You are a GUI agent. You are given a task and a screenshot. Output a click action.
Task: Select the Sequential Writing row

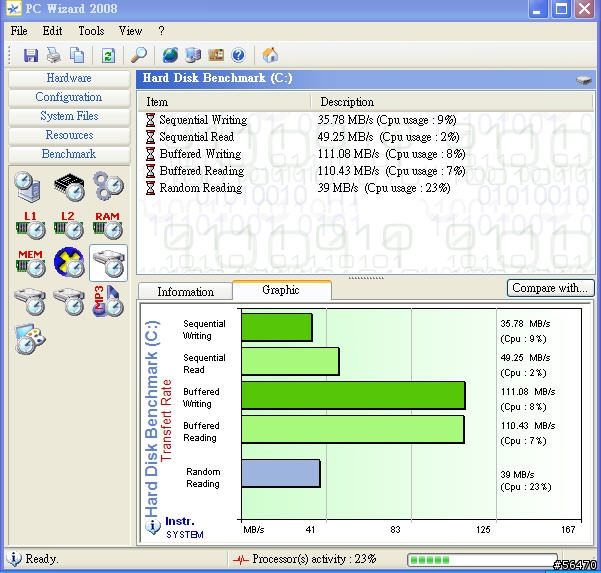coord(366,120)
